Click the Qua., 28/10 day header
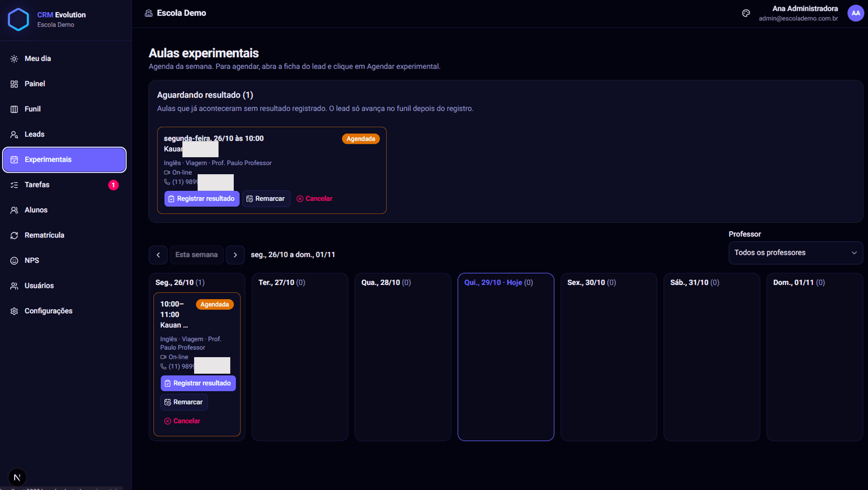The height and width of the screenshot is (490, 868). pos(386,283)
